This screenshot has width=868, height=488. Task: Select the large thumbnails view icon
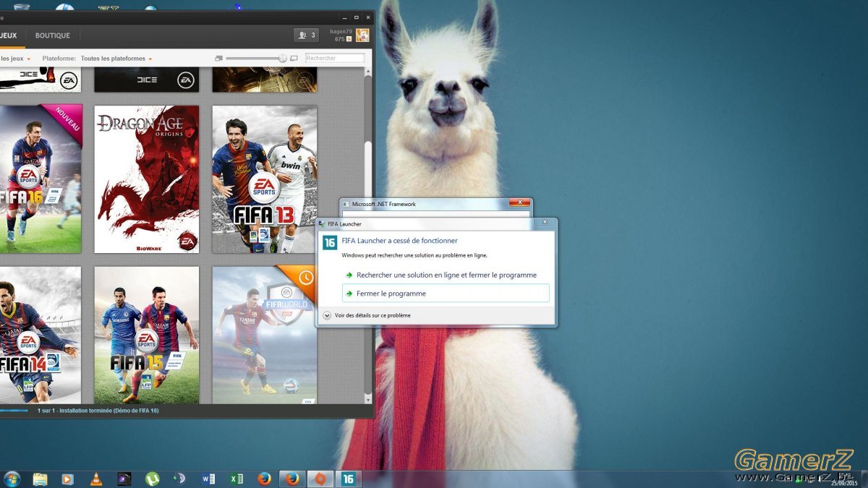(294, 58)
